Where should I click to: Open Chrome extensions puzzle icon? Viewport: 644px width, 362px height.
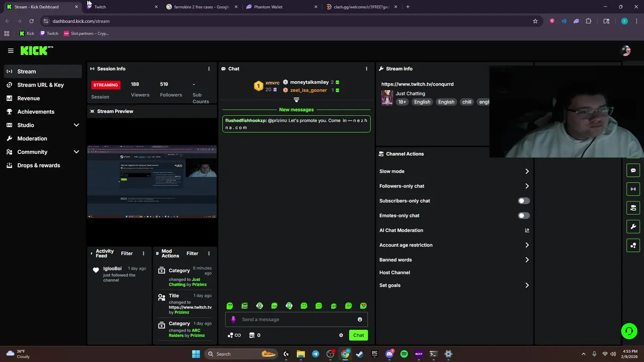pos(588,21)
